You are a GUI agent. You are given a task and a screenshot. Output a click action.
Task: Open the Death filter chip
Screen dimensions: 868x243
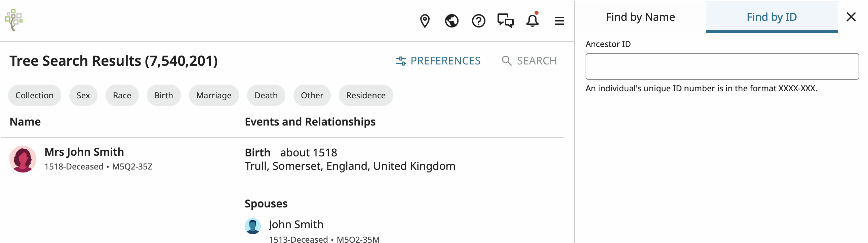(266, 96)
